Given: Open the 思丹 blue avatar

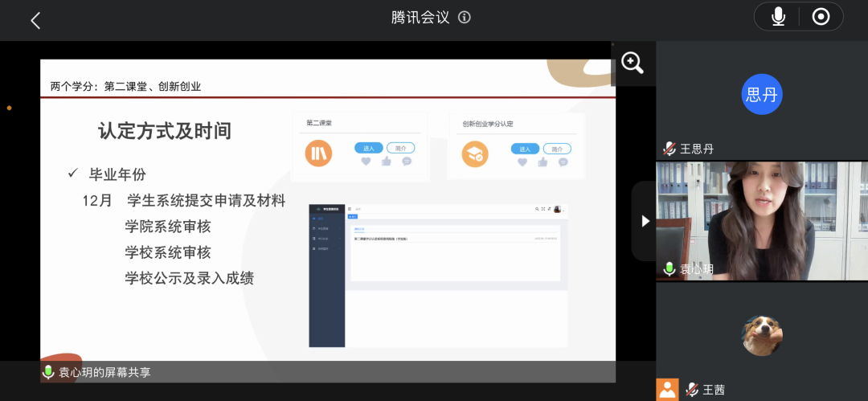Looking at the screenshot, I should pos(762,94).
